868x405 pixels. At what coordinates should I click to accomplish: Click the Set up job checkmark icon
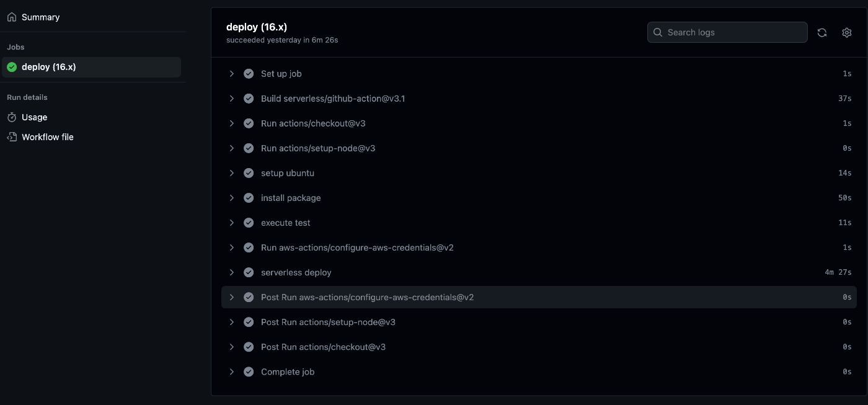coord(249,74)
